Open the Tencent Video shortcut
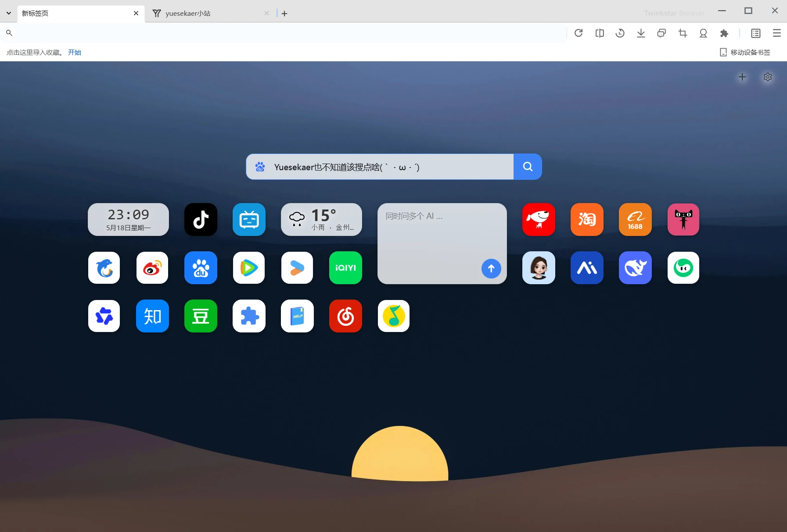Viewport: 787px width, 532px height. [x=249, y=268]
